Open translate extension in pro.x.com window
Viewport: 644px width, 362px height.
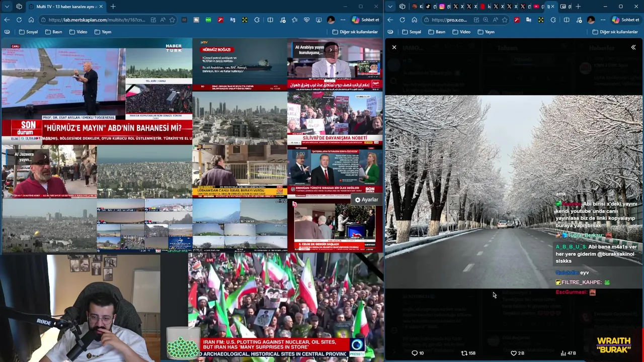(529, 20)
